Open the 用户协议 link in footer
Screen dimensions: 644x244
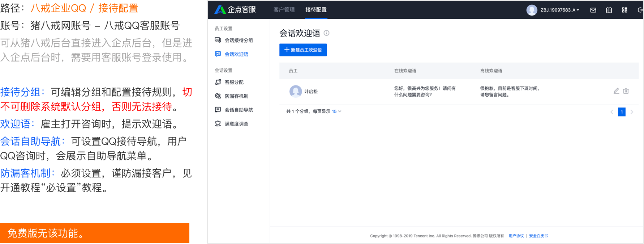coord(516,236)
